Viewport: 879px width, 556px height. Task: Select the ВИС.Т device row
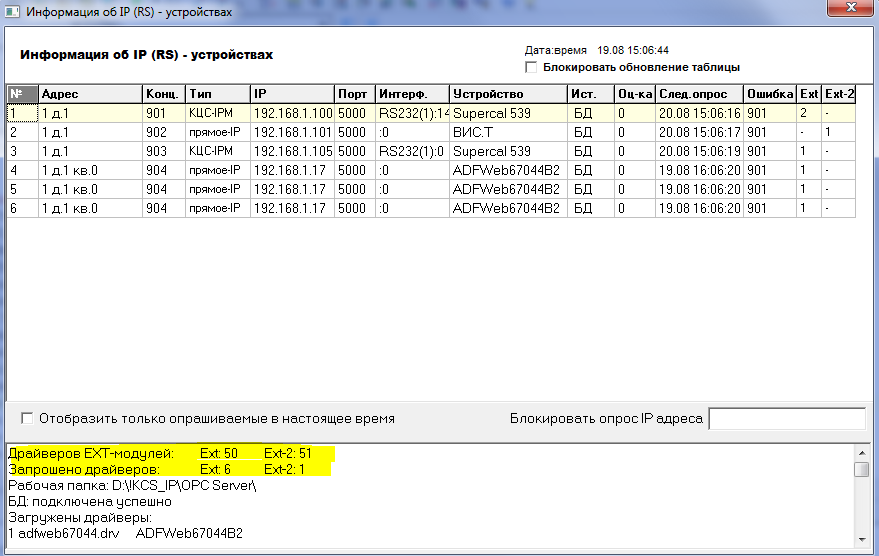300,132
